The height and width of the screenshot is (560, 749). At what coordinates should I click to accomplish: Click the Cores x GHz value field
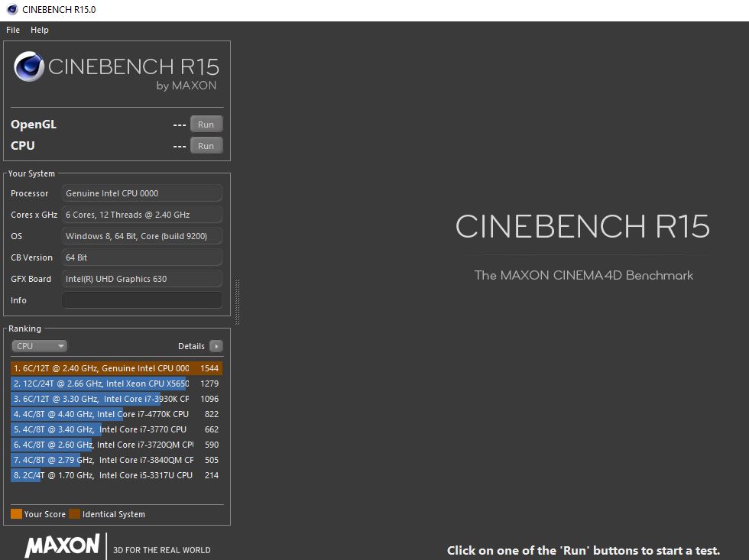point(142,215)
